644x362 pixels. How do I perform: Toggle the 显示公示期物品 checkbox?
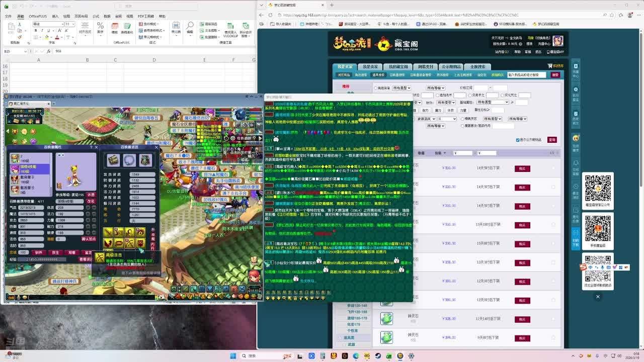(518, 140)
